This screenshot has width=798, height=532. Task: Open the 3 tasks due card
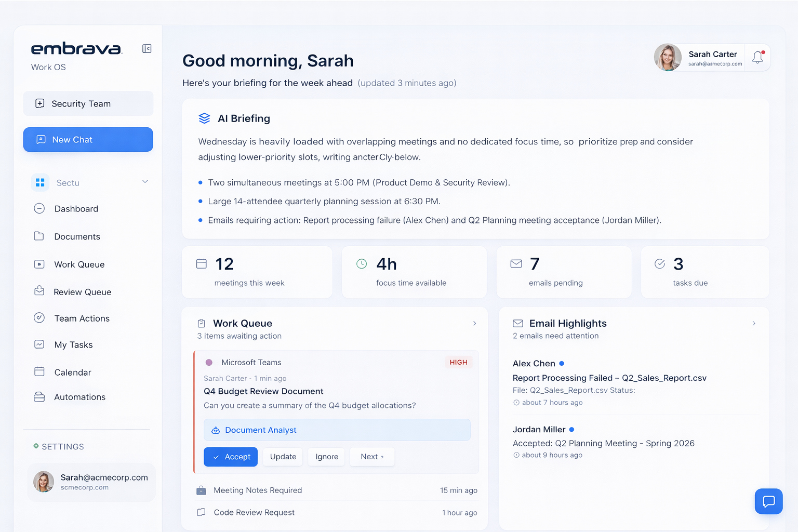coord(705,272)
